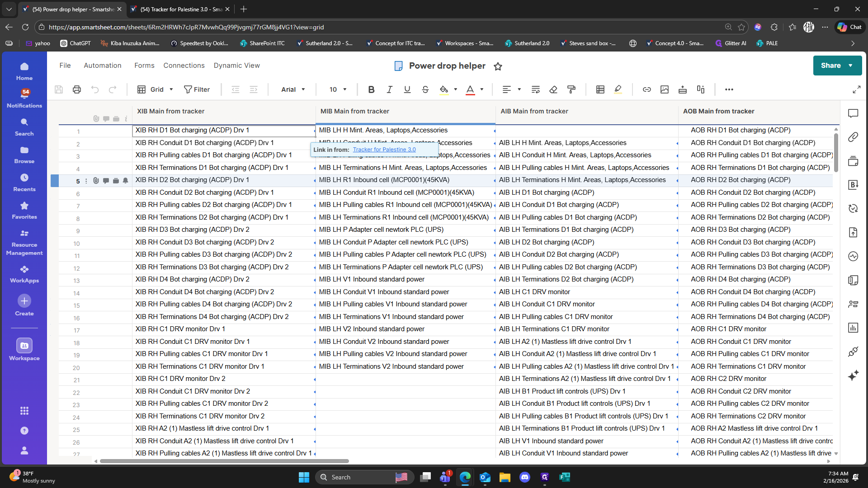
Task: Toggle bold formatting
Action: click(371, 89)
